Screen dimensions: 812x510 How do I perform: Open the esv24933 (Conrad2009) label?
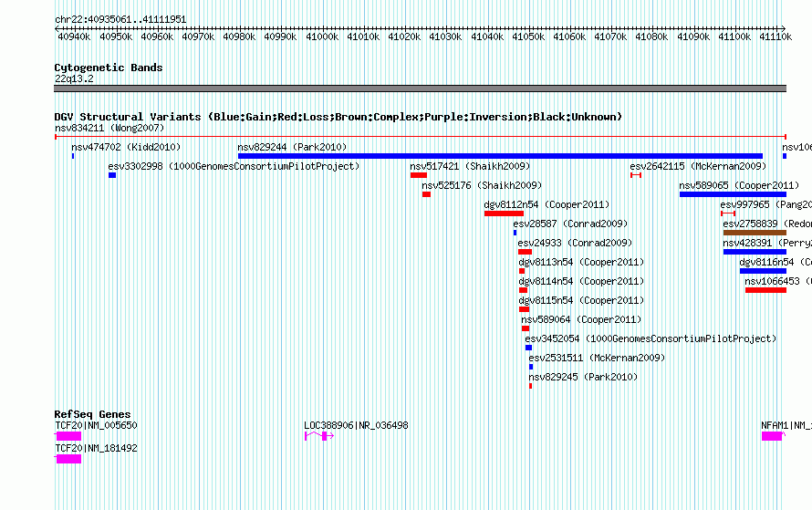[575, 243]
